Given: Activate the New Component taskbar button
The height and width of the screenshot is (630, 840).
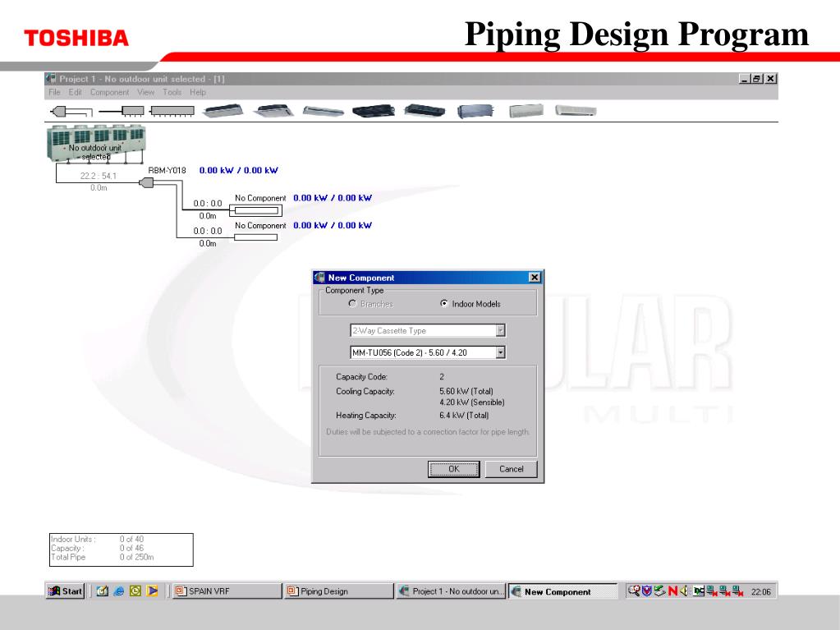Looking at the screenshot, I should pos(562,591).
